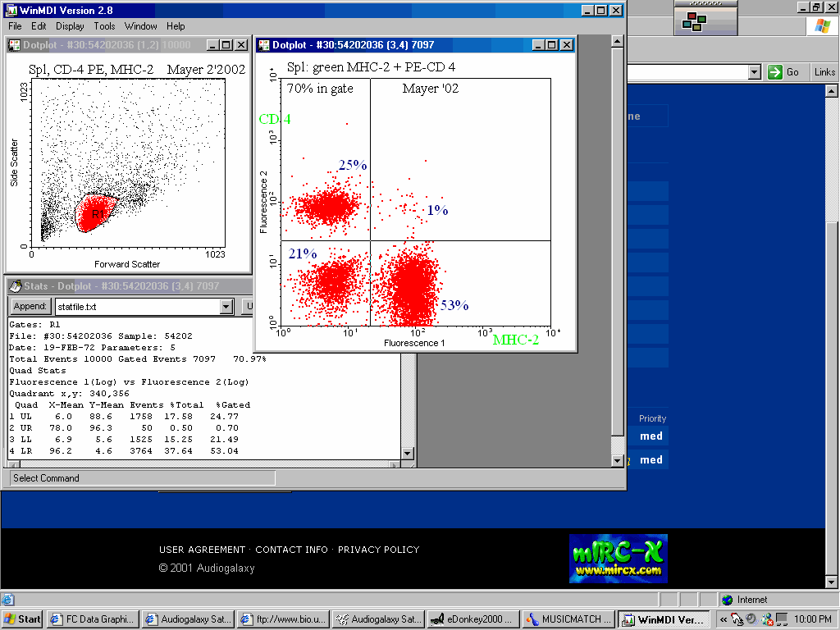Click the floating four-colored-squares toolbar icon

[696, 22]
